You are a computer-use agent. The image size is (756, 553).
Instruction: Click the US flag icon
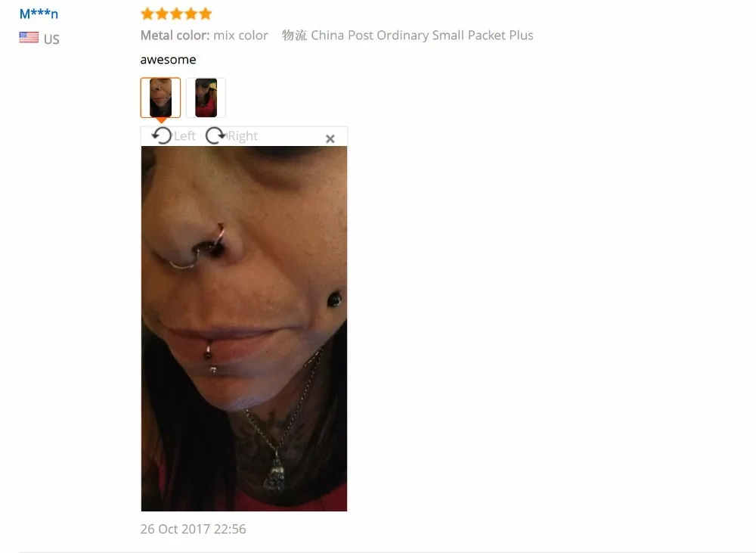click(x=29, y=37)
